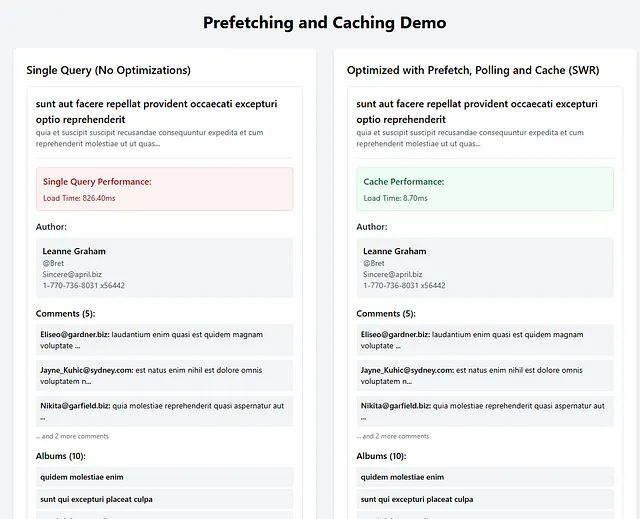Expand "and 2 more comments" in right panel
Screen dimensions: 640x519
[x=393, y=436]
